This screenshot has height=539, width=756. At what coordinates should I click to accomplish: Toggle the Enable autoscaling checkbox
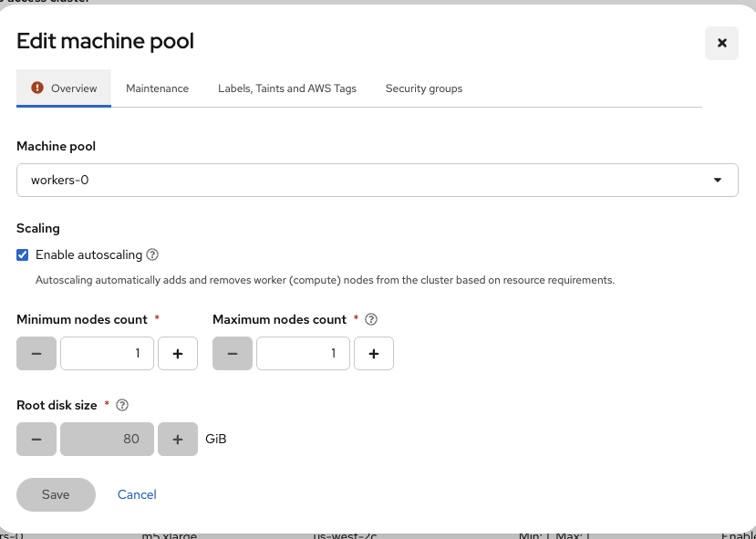[23, 255]
